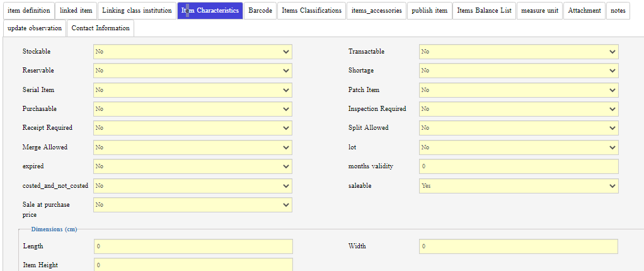Select the update observation tab

tap(35, 28)
